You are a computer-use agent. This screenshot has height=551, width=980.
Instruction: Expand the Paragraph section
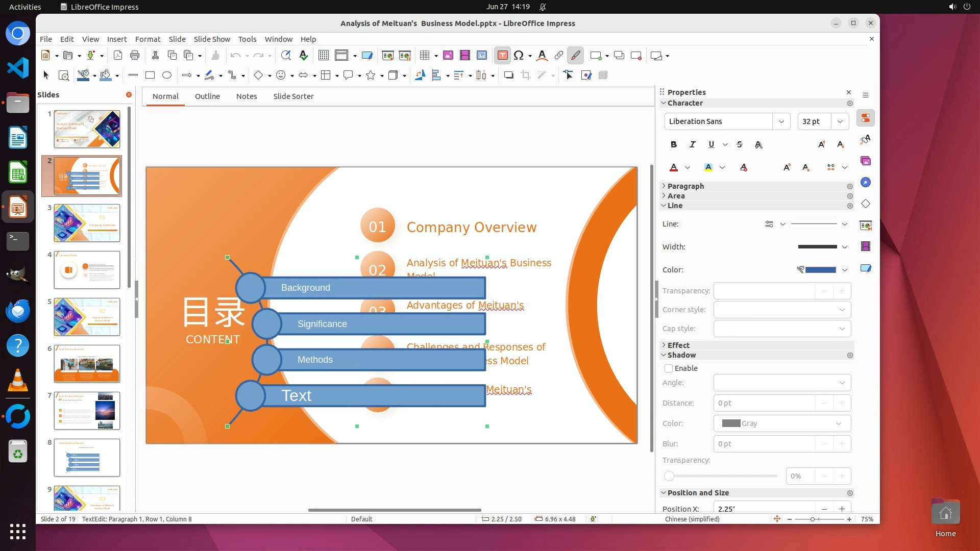coord(685,186)
